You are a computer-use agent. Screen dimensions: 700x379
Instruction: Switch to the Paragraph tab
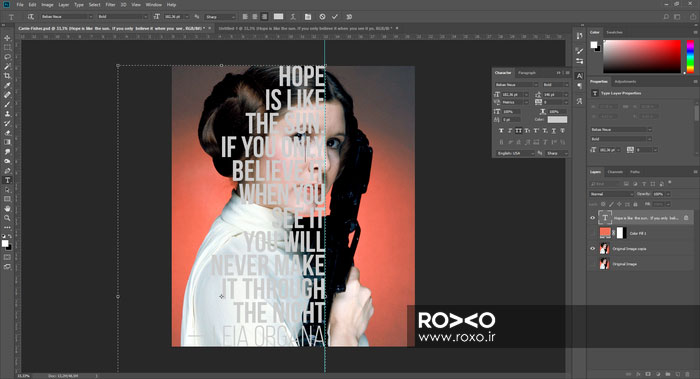527,73
